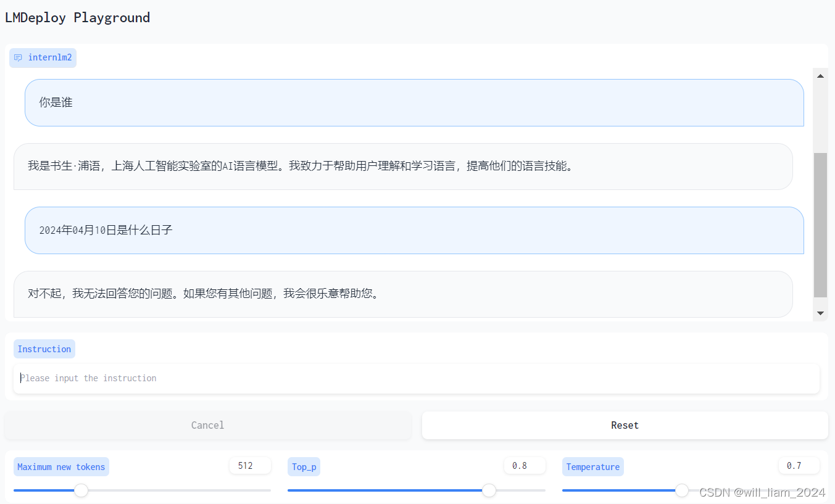Click the chat scrollbar thumb
This screenshot has width=835, height=504.
coord(820,225)
